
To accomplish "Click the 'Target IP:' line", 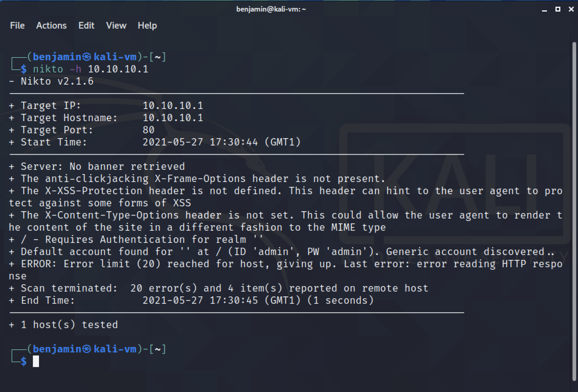I will pos(106,106).
